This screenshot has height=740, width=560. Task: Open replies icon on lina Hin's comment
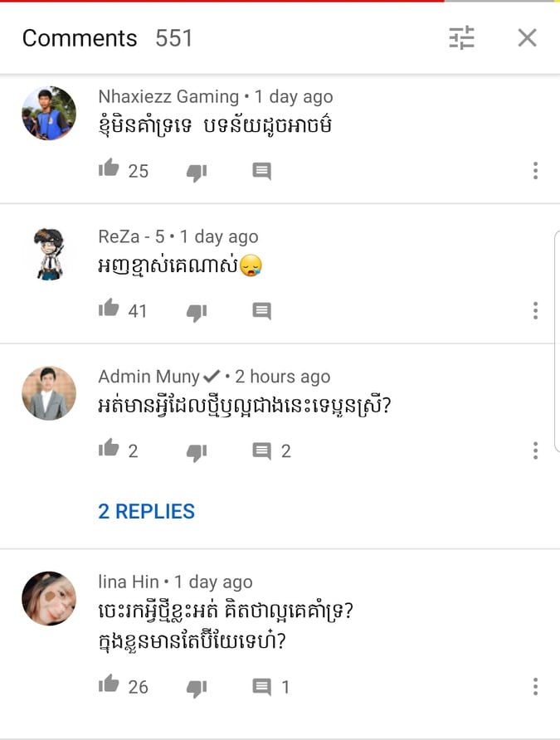coord(262,687)
